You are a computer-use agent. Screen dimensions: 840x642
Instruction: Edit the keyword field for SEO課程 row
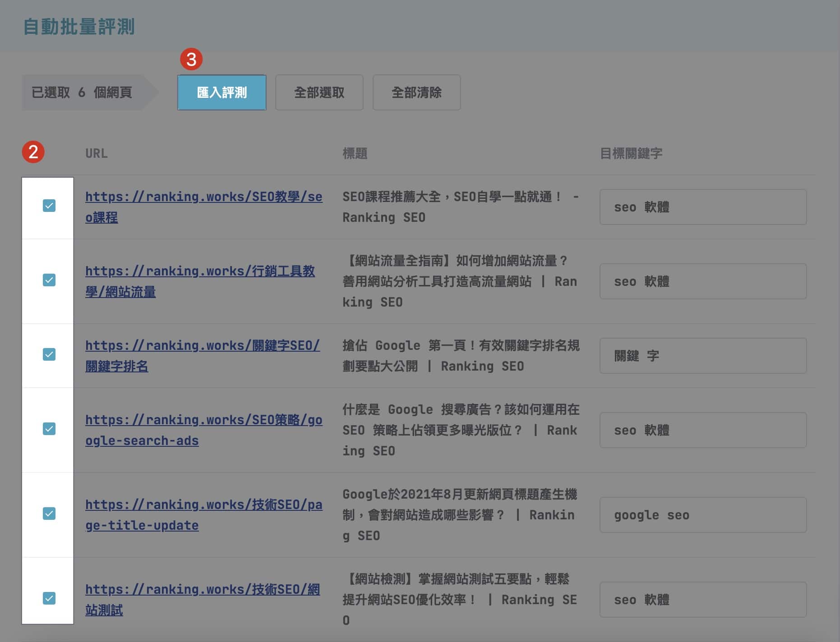point(702,207)
